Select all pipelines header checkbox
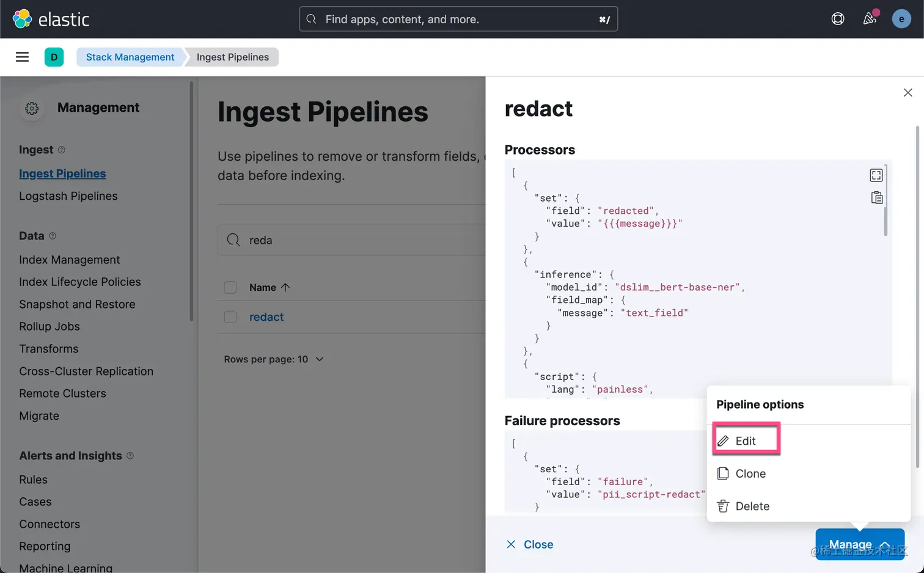This screenshot has width=924, height=573. click(x=230, y=287)
